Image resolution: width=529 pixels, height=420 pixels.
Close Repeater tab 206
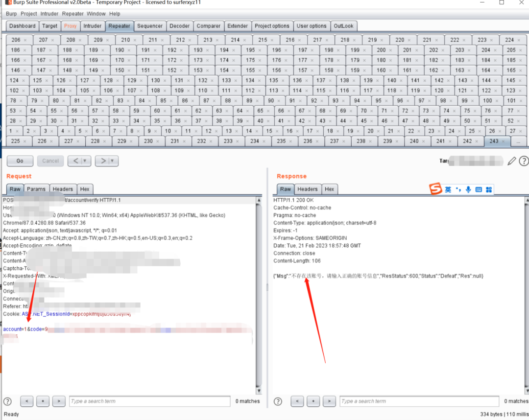[x=25, y=40]
